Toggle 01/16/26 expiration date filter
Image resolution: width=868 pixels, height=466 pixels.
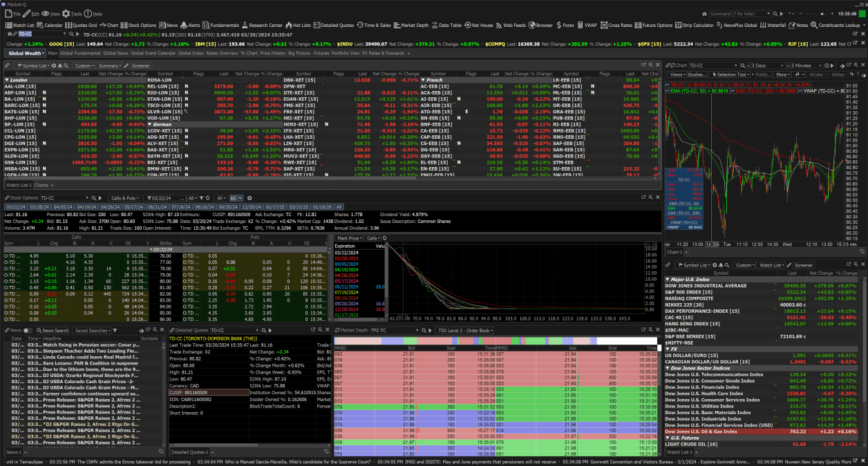point(322,207)
